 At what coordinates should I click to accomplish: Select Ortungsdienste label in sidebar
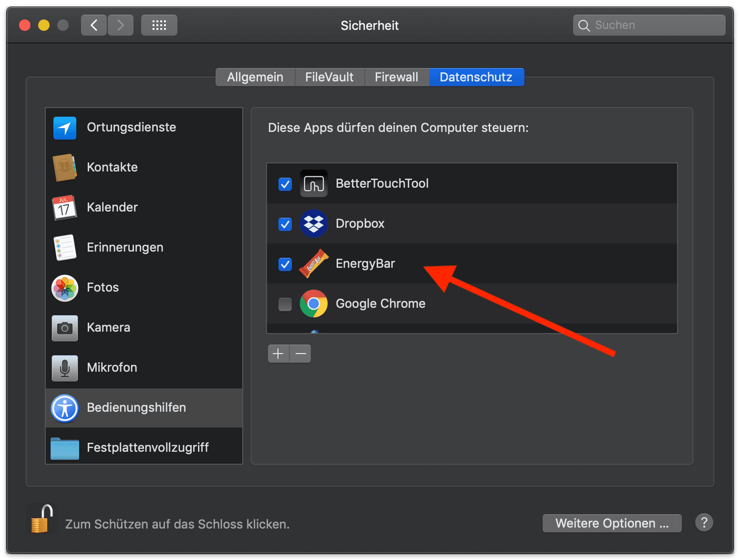pyautogui.click(x=131, y=127)
